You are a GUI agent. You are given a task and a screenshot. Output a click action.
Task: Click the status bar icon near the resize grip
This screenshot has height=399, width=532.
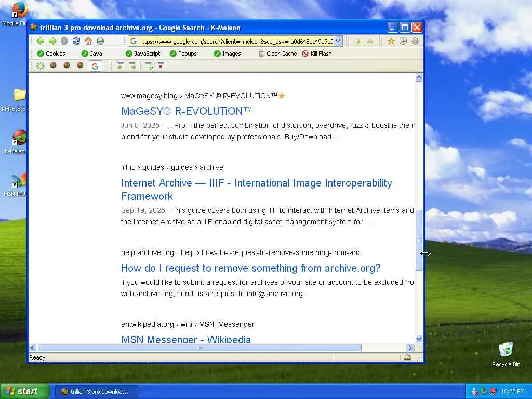coord(407,357)
